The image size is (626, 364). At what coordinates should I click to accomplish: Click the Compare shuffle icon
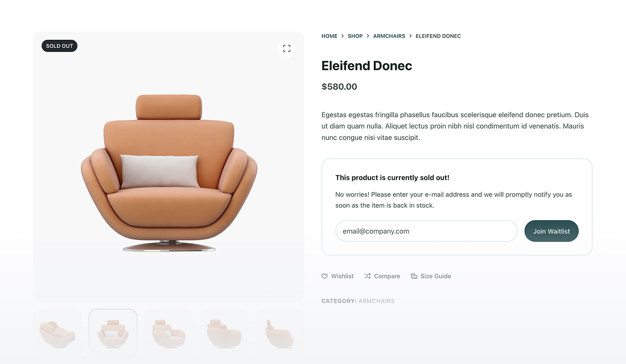point(368,276)
